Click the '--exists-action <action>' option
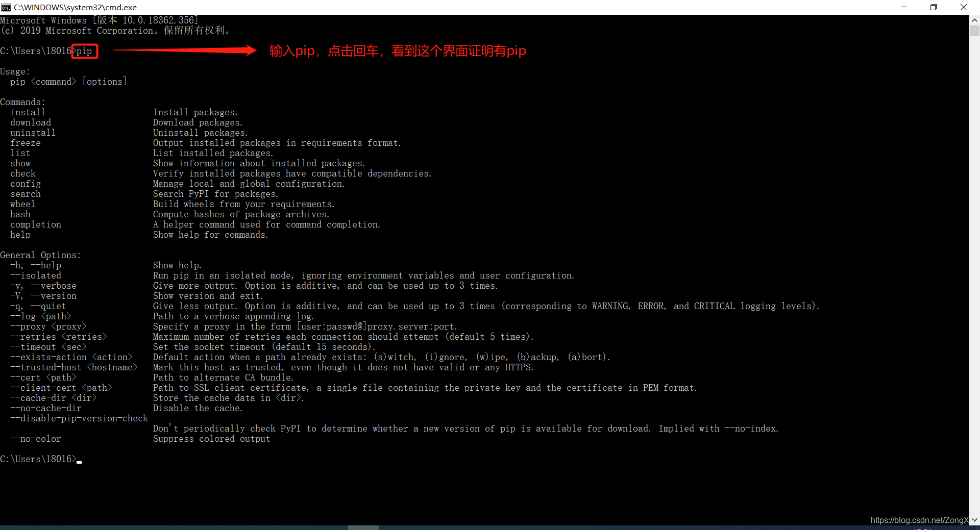Image resolution: width=980 pixels, height=530 pixels. tap(71, 357)
